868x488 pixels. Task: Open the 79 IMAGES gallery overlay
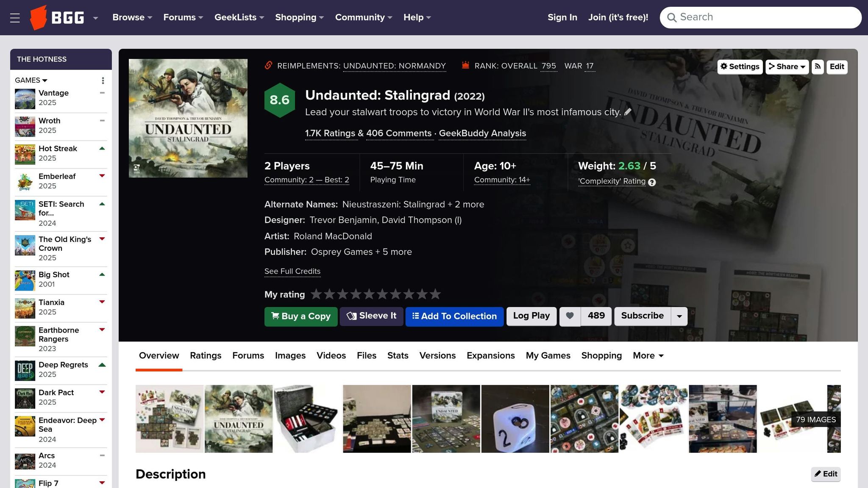[x=816, y=419]
